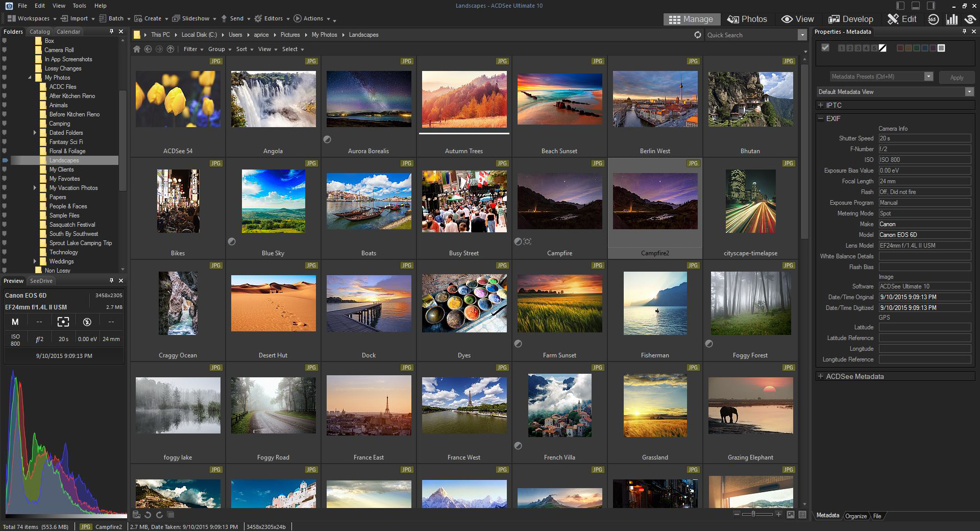The image size is (980, 531).
Task: Click the Apply metadata button
Action: 957,78
